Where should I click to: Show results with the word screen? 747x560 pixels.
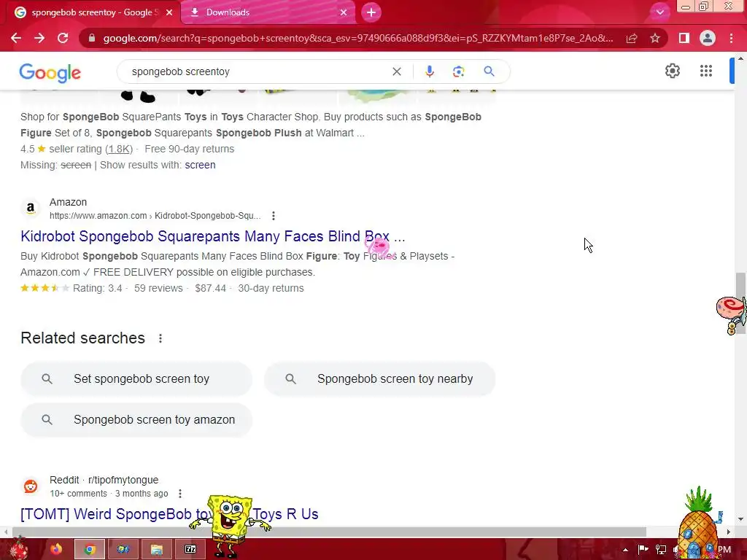tap(200, 165)
